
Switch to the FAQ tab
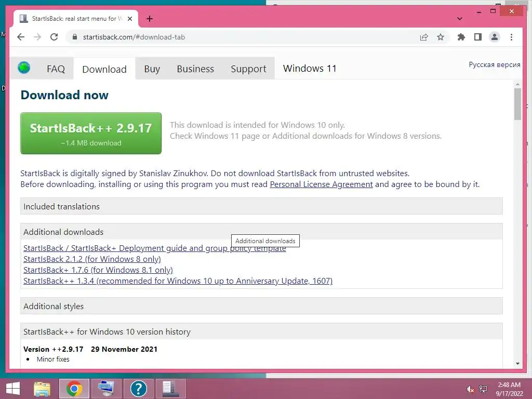point(56,69)
